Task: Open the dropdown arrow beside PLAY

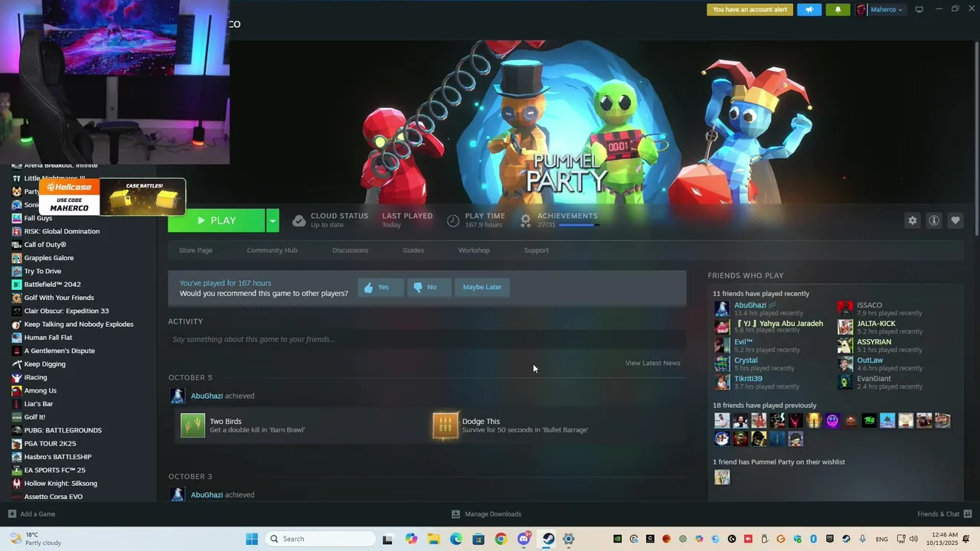Action: pos(272,220)
